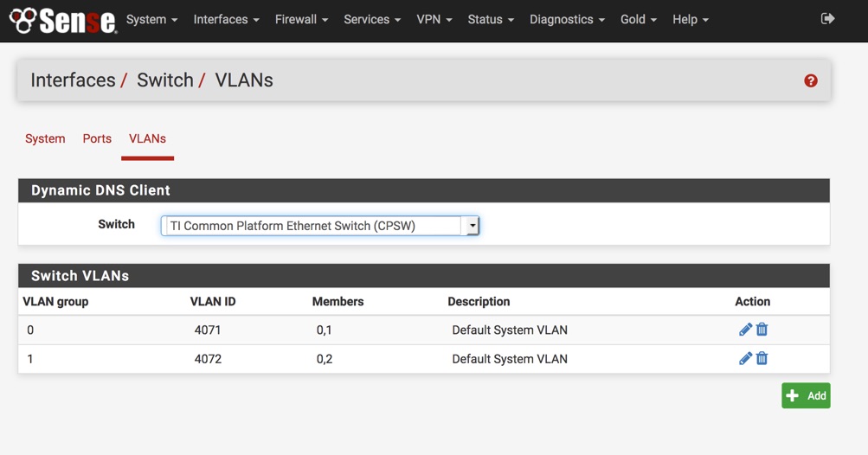Open the Switch selection dropdown
Viewport: 868px width, 455px height.
(x=319, y=226)
